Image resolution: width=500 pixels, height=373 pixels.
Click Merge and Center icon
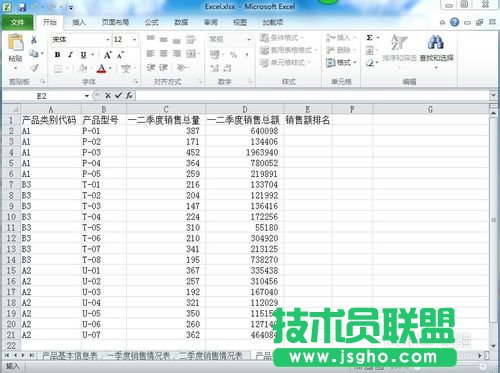pos(191,53)
